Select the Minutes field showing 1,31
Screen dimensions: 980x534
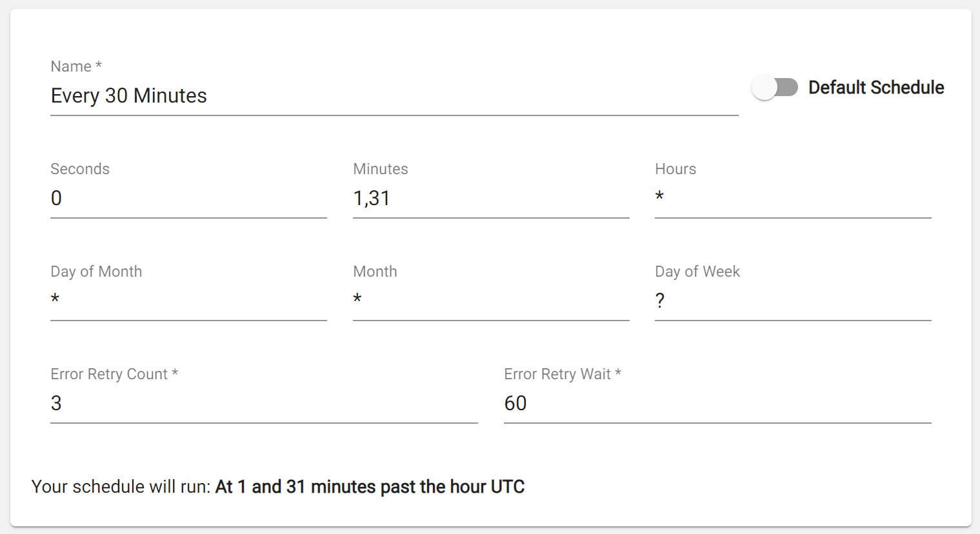491,198
